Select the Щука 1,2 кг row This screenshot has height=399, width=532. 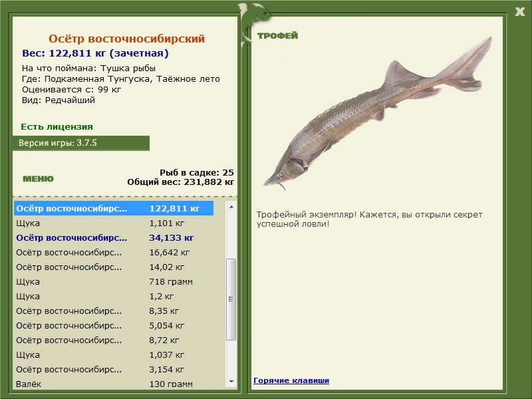pos(114,296)
